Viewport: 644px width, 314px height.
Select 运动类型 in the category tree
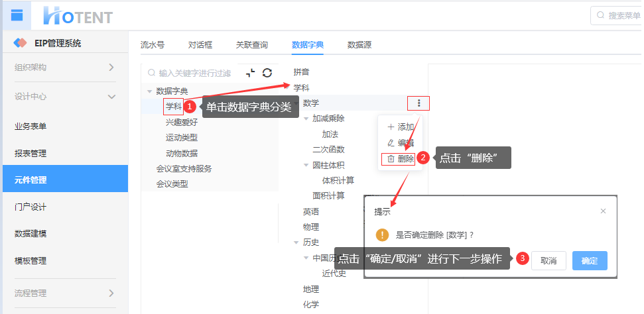(182, 138)
